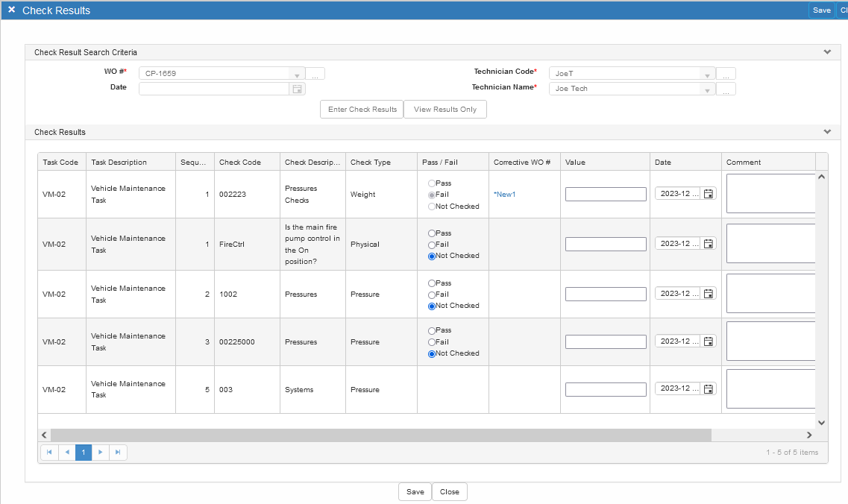Save the check results using the bottom Save button
Screen dimensions: 848x504
(415, 491)
